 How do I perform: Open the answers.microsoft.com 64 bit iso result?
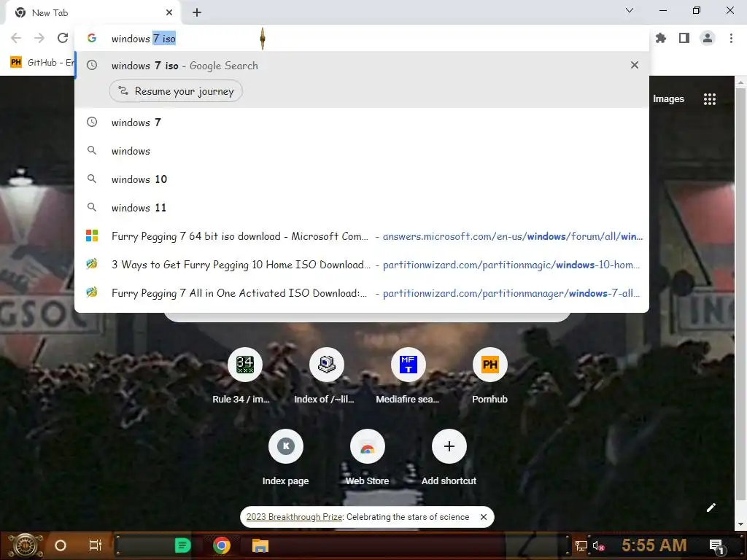tap(362, 236)
